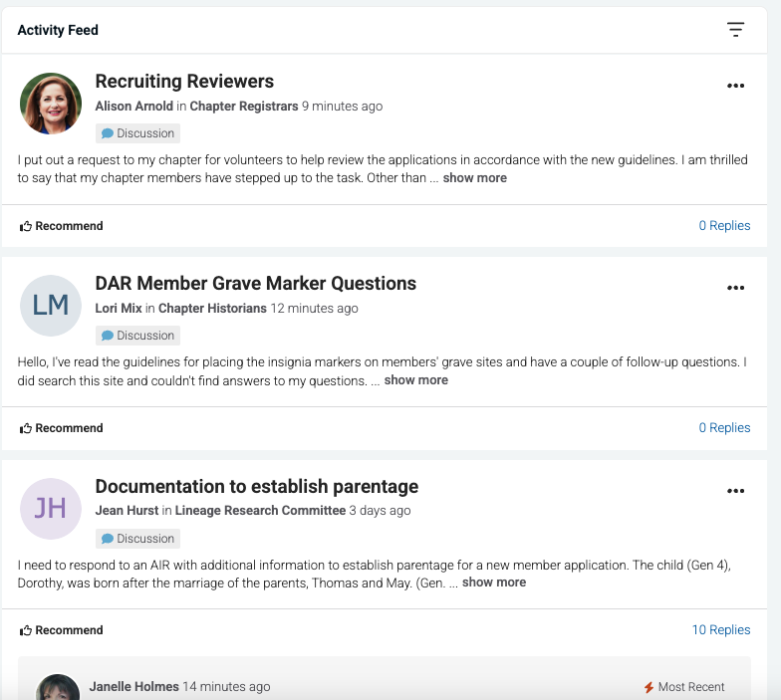This screenshot has height=700, width=781.
Task: Open options menu for Documentation parentage post
Action: [735, 491]
